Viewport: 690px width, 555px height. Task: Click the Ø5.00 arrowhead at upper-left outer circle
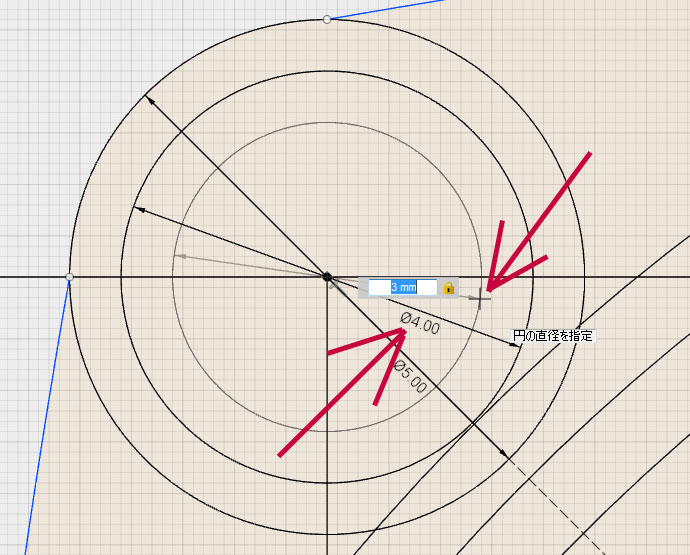click(x=149, y=98)
